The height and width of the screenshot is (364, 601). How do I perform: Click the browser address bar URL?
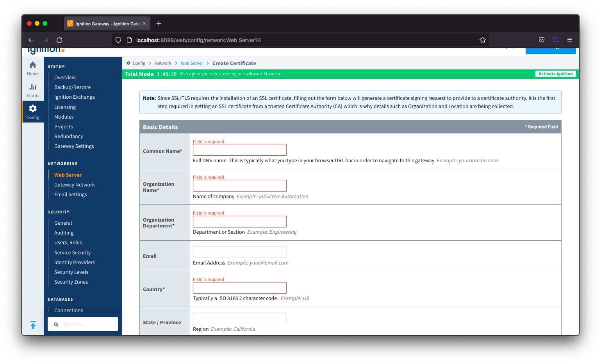[198, 40]
